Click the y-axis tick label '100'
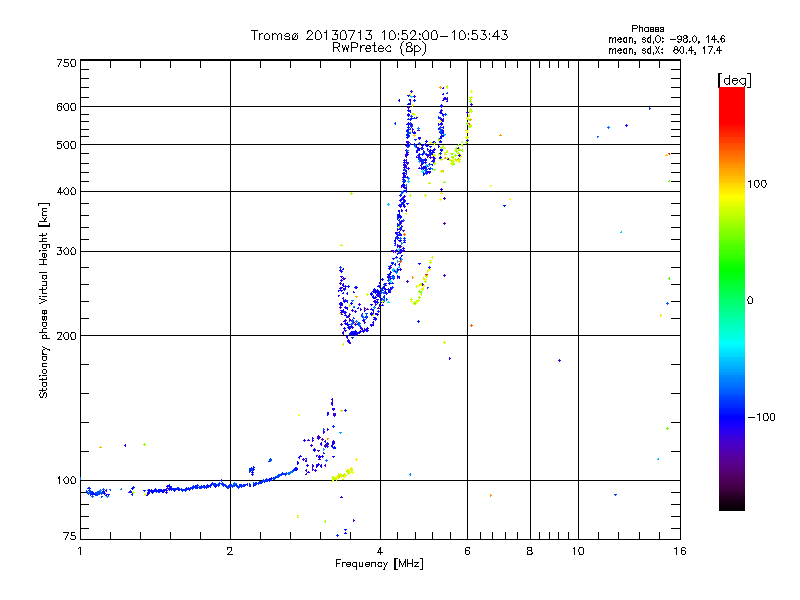Screen dimensions: 800x600 (66, 480)
